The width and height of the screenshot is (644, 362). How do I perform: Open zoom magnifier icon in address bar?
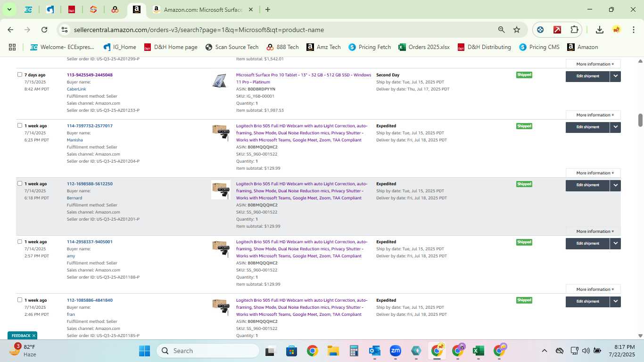(x=502, y=30)
